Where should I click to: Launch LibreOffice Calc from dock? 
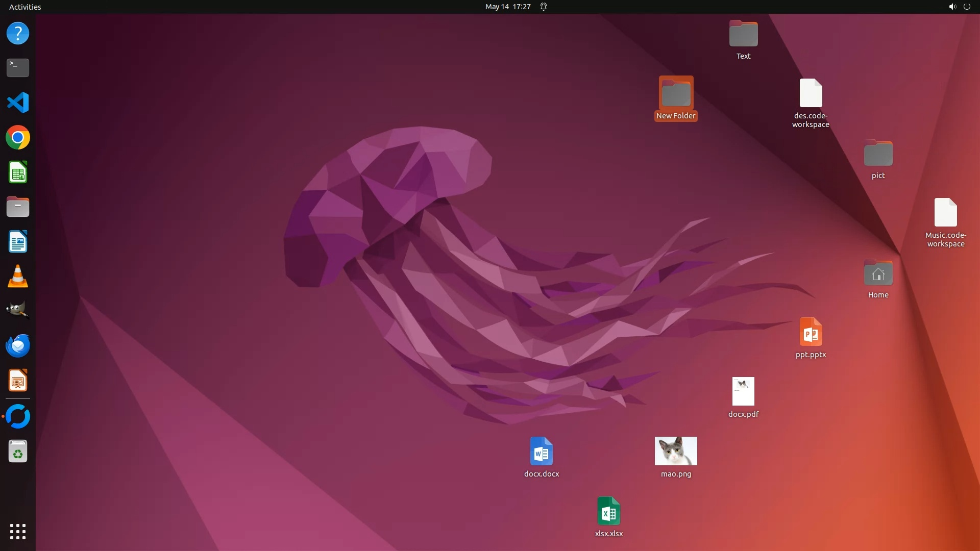tap(18, 172)
